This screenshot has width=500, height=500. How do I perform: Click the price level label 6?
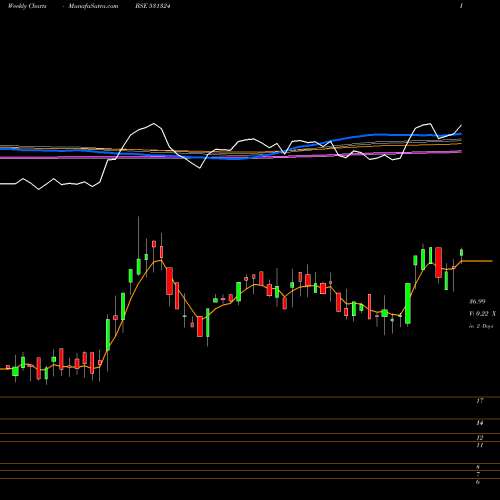(478, 482)
